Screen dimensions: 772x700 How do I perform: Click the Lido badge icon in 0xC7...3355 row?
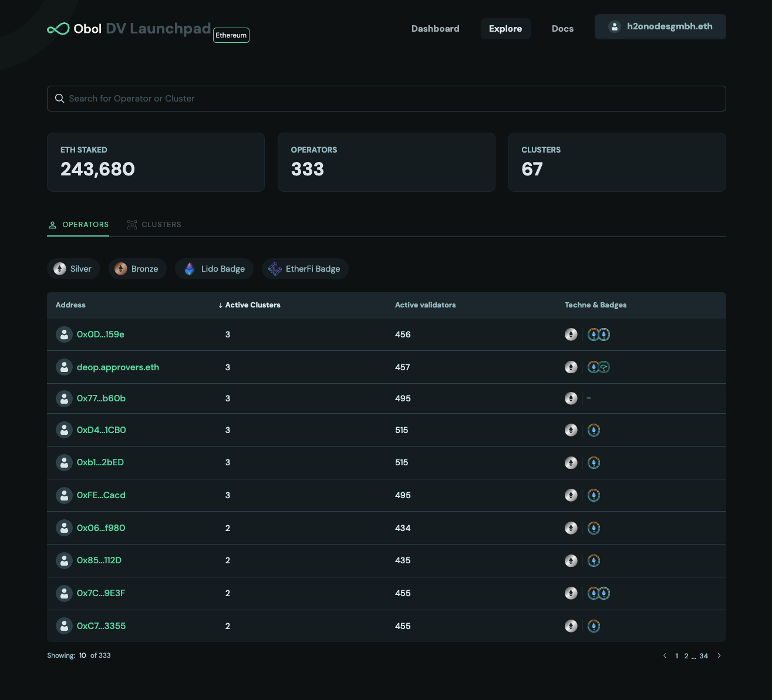click(x=594, y=626)
